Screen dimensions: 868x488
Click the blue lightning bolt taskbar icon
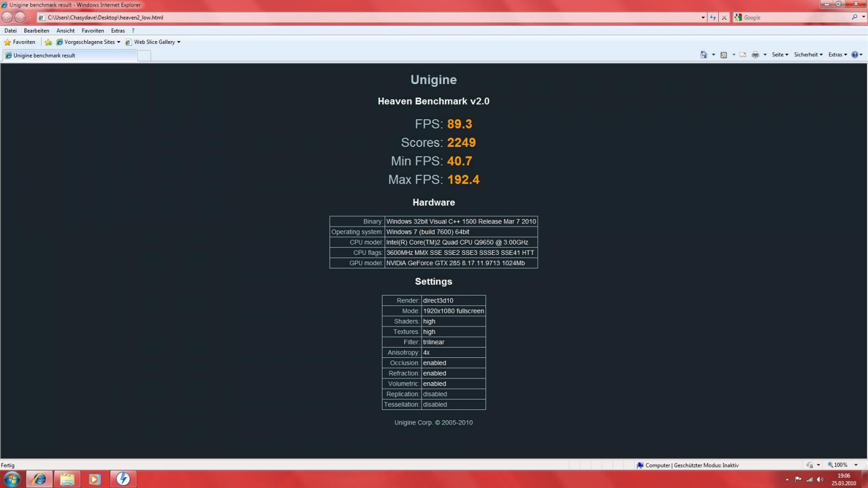tap(123, 479)
